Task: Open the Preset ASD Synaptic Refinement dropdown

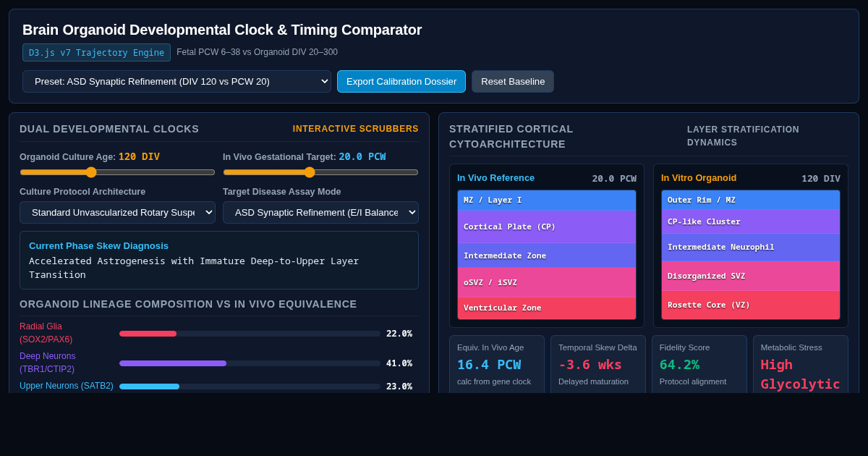Action: (x=176, y=81)
